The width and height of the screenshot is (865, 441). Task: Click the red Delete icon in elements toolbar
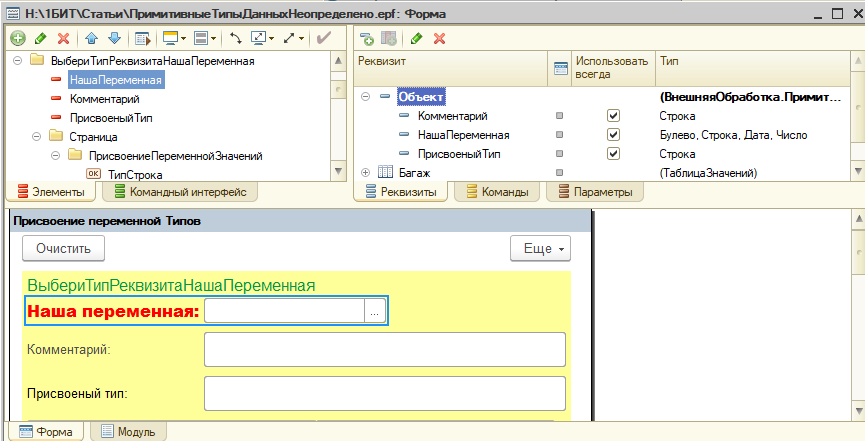[x=64, y=38]
